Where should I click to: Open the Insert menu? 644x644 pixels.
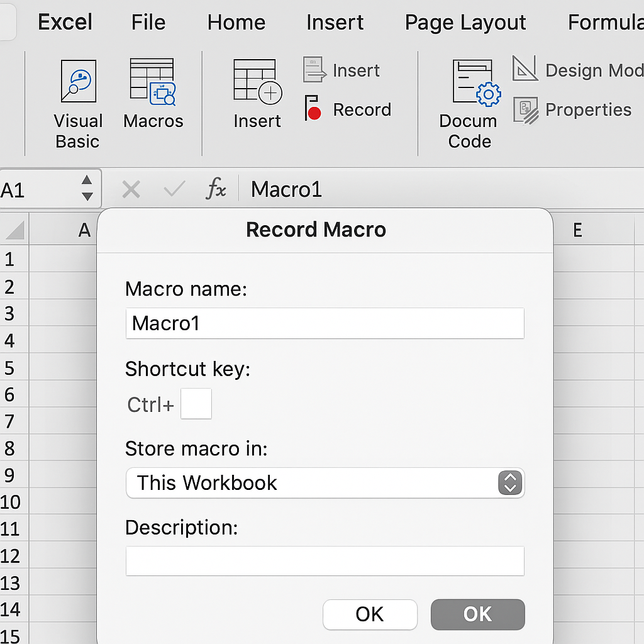tap(335, 22)
